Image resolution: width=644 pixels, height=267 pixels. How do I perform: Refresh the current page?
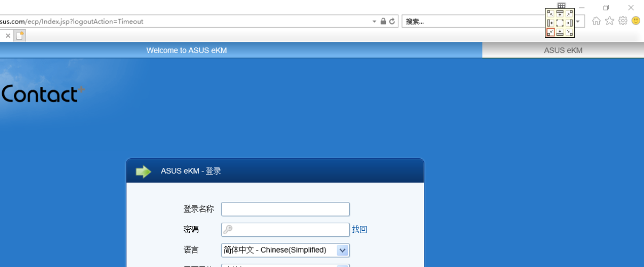[x=392, y=21]
